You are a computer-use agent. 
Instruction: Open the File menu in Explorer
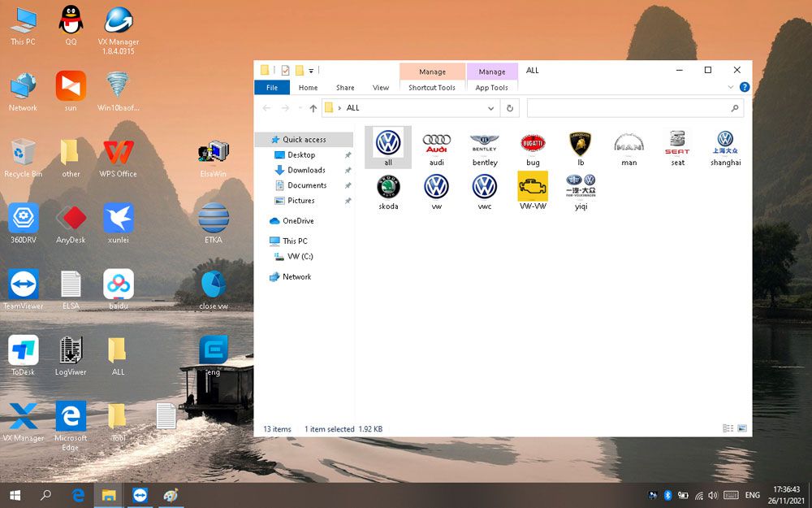(x=272, y=88)
